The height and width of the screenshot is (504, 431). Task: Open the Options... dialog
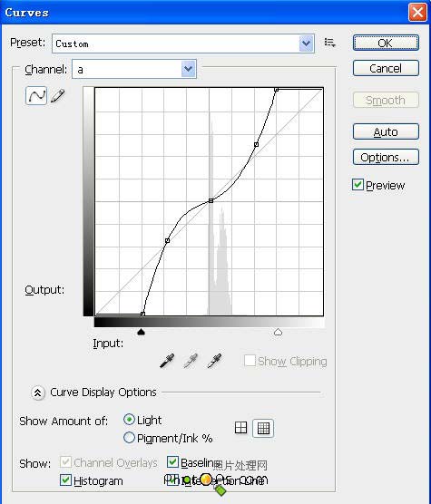coord(386,157)
